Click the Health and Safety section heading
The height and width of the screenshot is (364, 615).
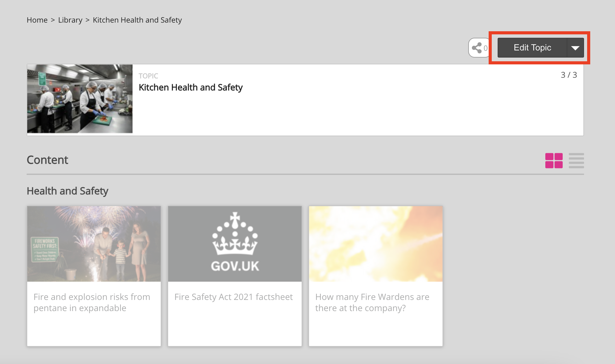point(68,191)
